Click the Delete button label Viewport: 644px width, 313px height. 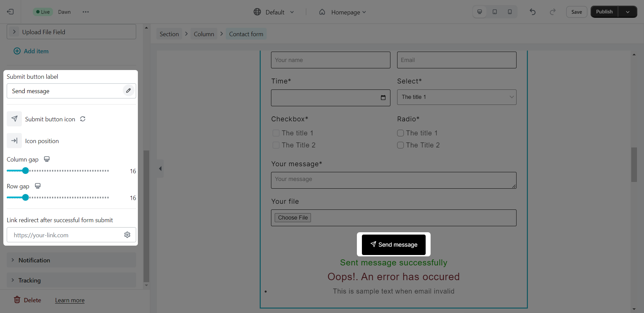coord(33,300)
